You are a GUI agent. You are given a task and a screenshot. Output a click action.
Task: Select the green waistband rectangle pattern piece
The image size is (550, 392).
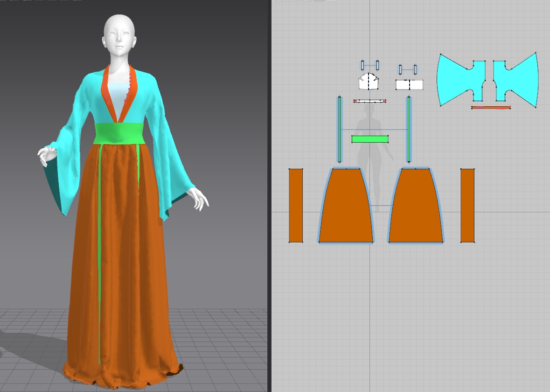(370, 139)
